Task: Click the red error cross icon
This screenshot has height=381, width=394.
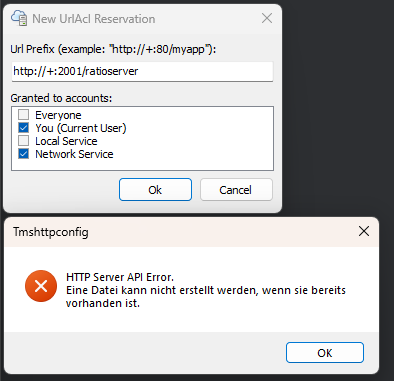Action: tap(41, 286)
